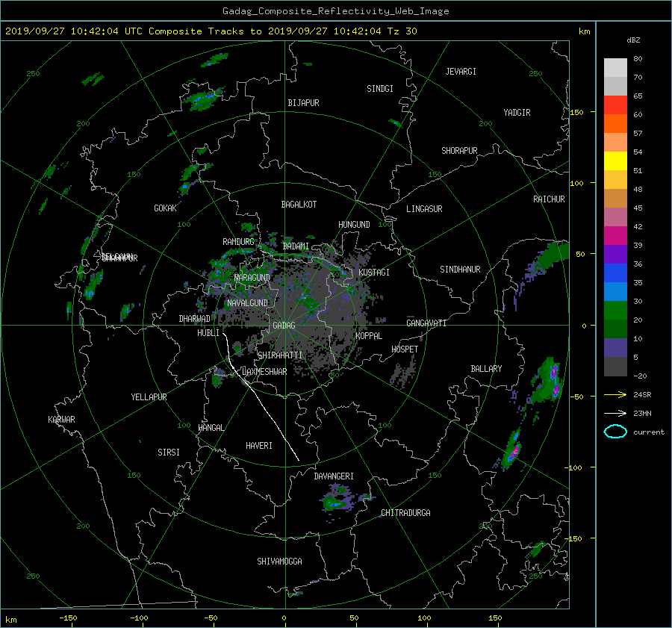672x628 pixels.
Task: Click the SHORAPUR city label
Action: coord(459,151)
